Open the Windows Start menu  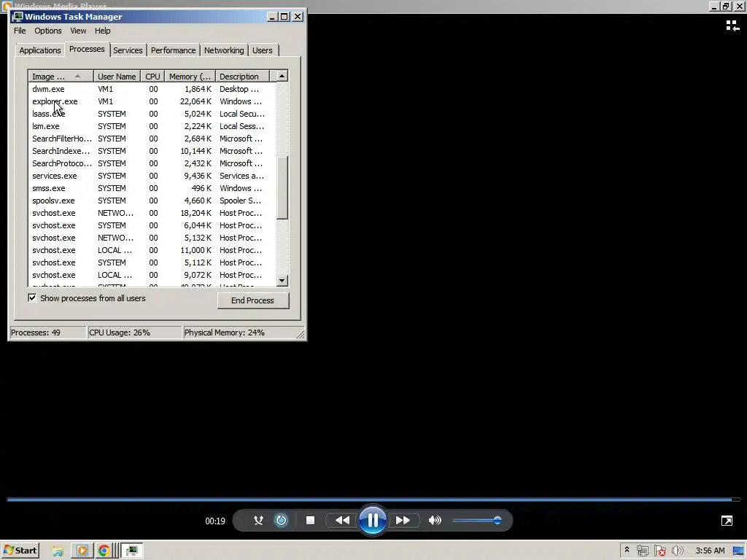(20, 551)
